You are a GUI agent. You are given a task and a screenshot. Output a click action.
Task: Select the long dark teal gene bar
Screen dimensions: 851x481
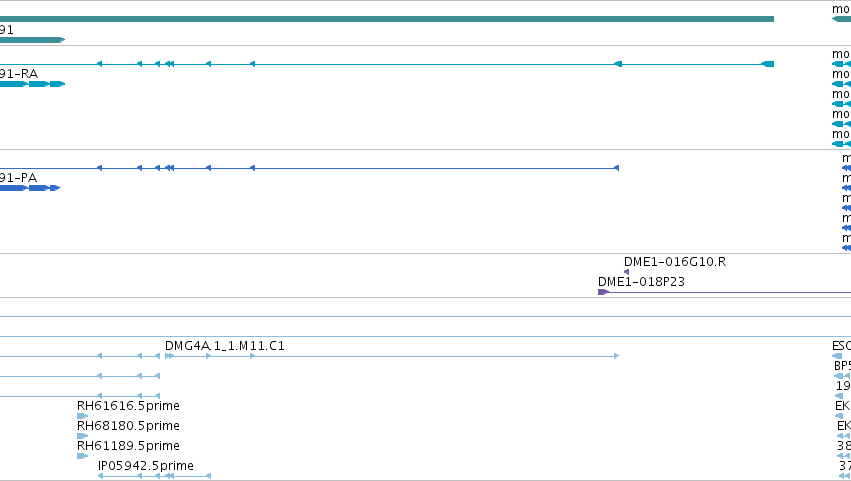click(x=387, y=19)
